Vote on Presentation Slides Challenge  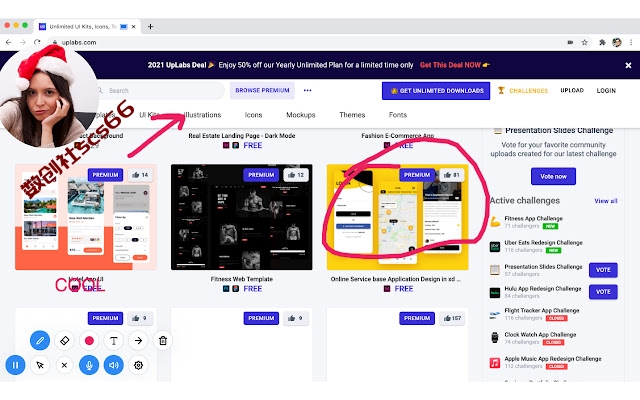tap(603, 270)
